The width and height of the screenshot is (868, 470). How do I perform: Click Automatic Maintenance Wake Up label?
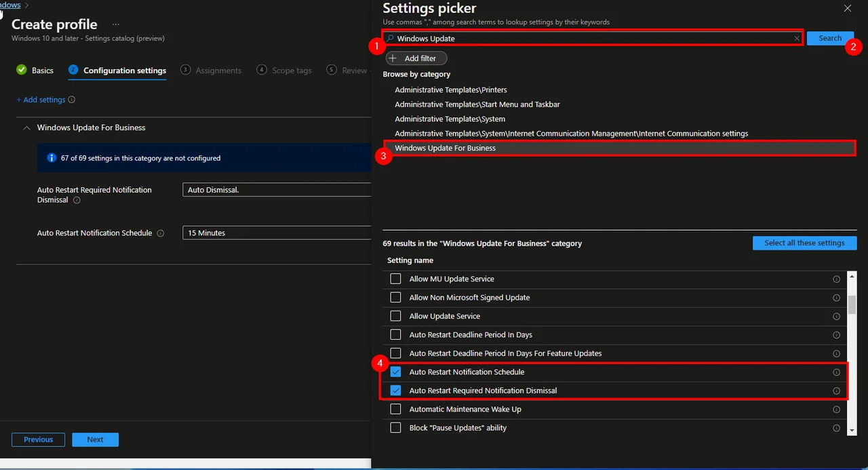click(465, 410)
